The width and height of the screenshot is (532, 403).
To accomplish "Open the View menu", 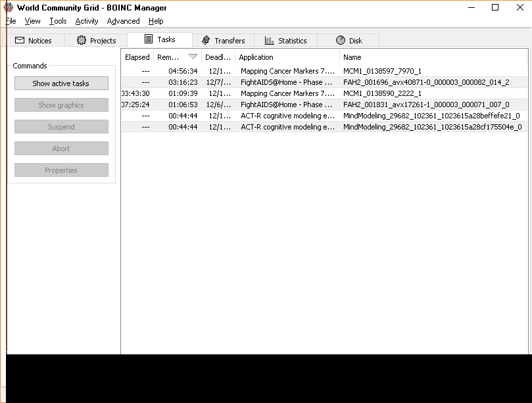I will pyautogui.click(x=33, y=21).
